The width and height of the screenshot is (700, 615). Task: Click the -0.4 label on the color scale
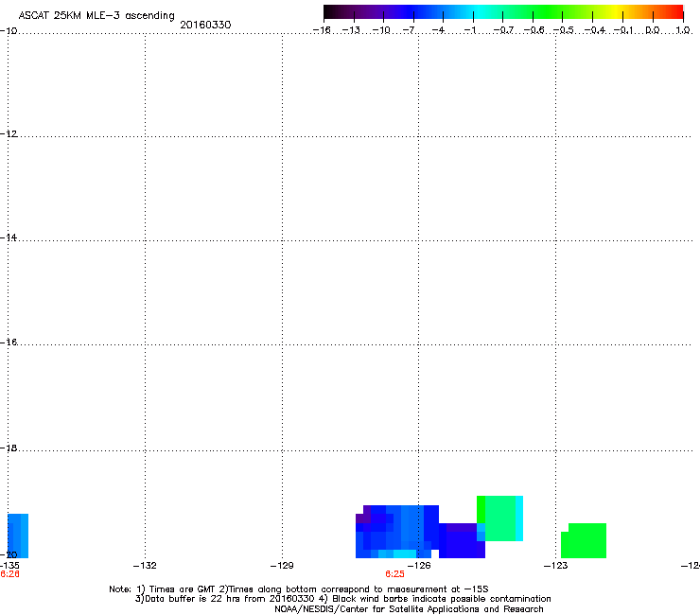point(595,30)
